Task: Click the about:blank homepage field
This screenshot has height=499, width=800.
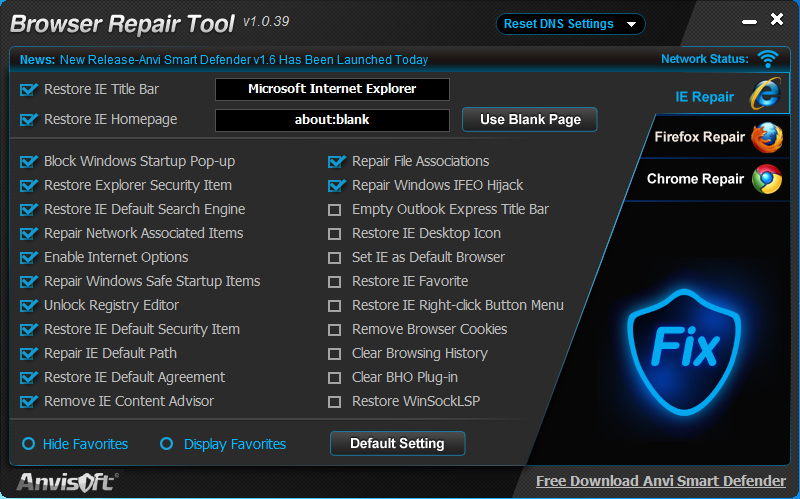Action: (x=332, y=120)
